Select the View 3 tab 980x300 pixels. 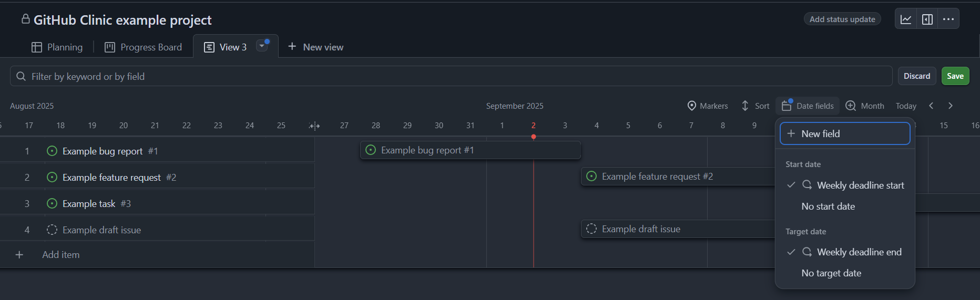(x=226, y=47)
